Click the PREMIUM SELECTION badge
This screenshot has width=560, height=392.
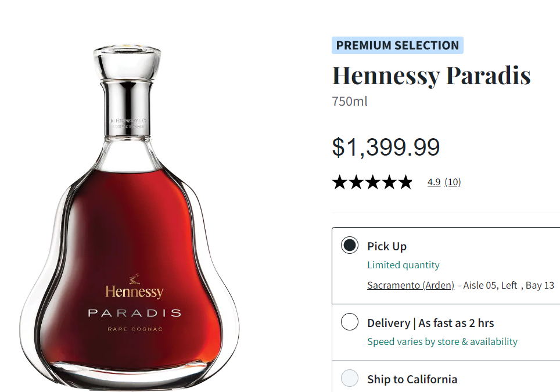[x=397, y=45]
